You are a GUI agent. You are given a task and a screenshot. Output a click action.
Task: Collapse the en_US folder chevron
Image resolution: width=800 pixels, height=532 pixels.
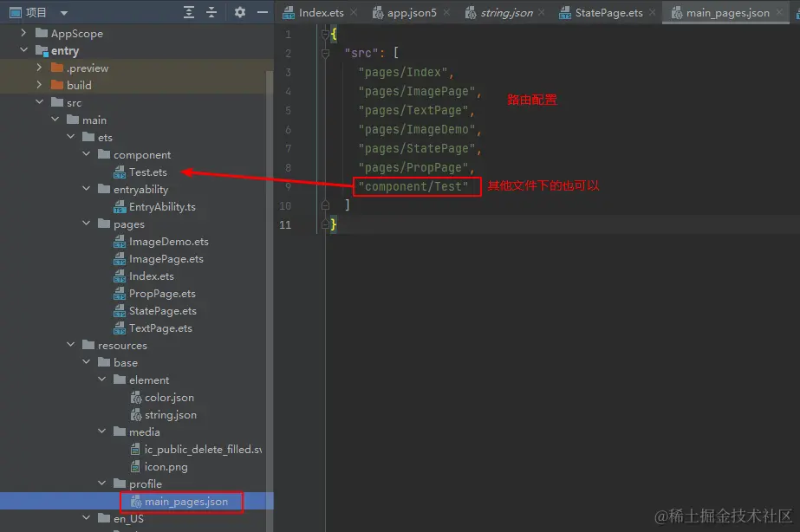pos(86,518)
